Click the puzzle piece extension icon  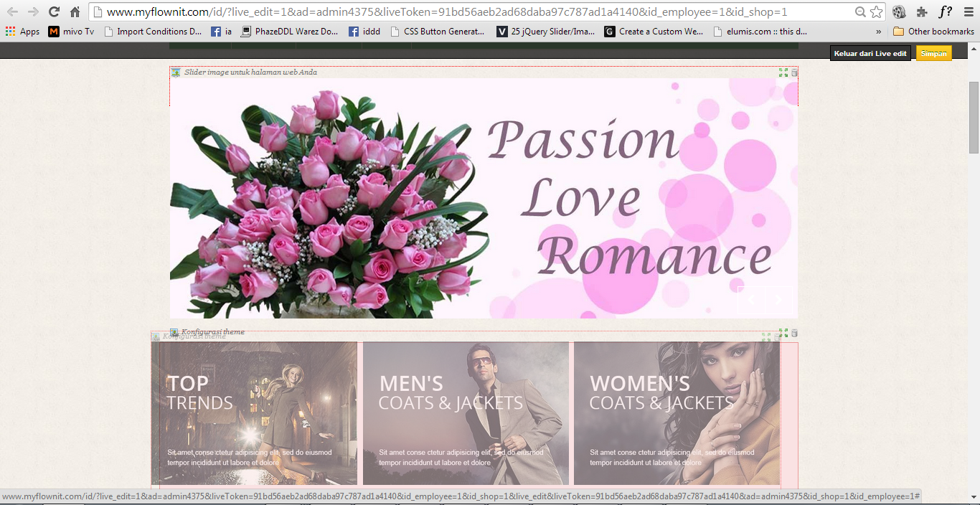tap(922, 11)
